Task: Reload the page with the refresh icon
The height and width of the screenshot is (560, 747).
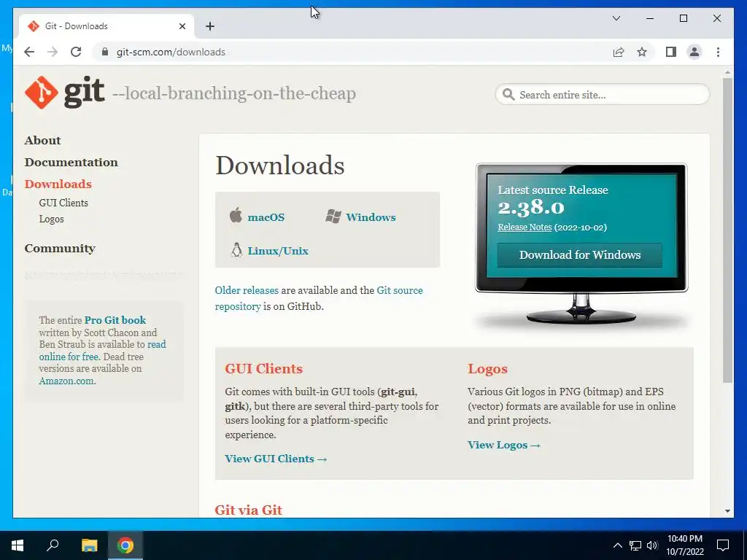Action: tap(76, 52)
